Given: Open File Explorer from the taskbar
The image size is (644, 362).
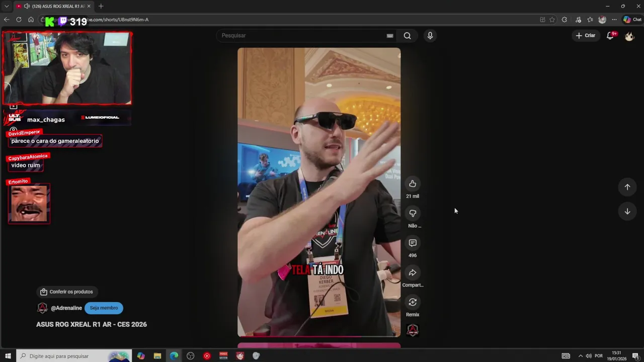Looking at the screenshot, I should pos(157,356).
